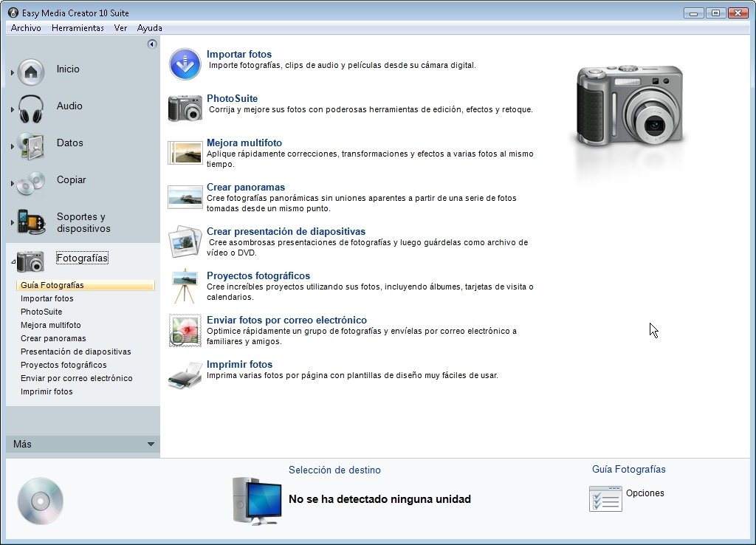
Task: Click the Proyectos fotográficos easel icon
Action: point(185,286)
